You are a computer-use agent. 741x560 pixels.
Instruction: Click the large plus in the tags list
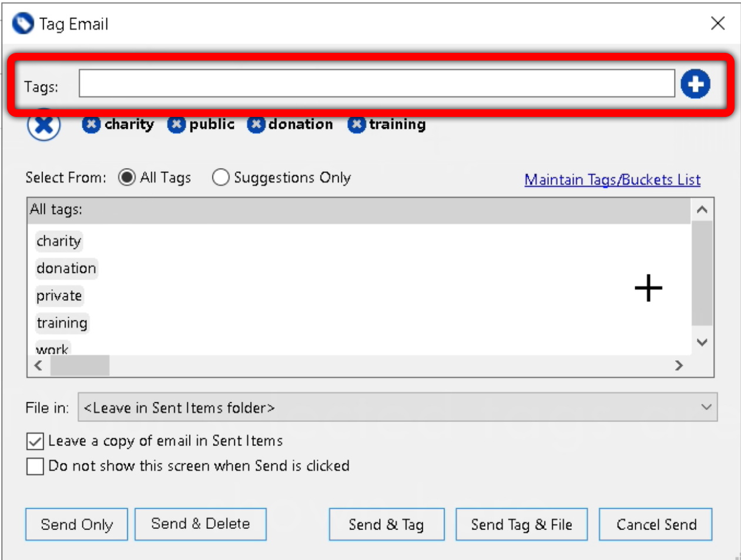[649, 287]
